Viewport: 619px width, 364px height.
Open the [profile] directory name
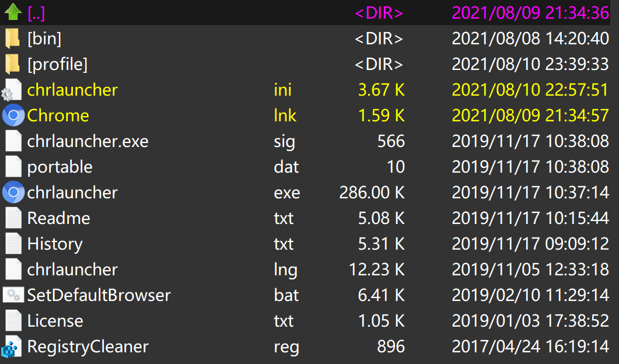coord(57,64)
